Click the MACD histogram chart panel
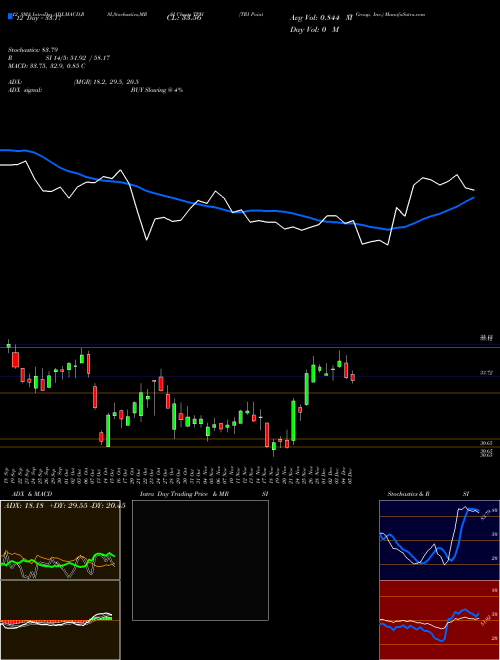Viewport: 500px width, 660px height. (x=60, y=620)
